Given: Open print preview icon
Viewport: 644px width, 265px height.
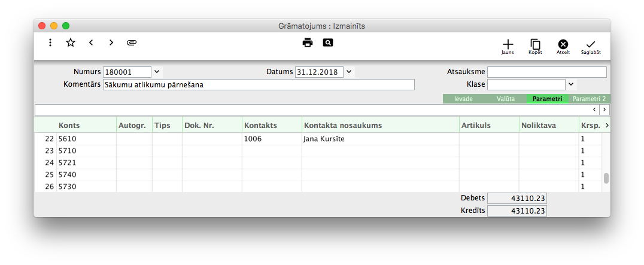Looking at the screenshot, I should tap(327, 42).
